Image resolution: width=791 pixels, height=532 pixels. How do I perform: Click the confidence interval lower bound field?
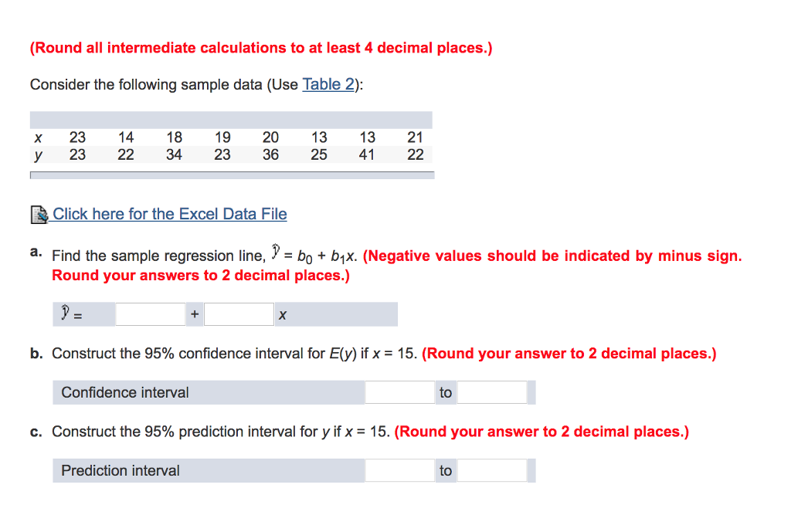click(399, 392)
